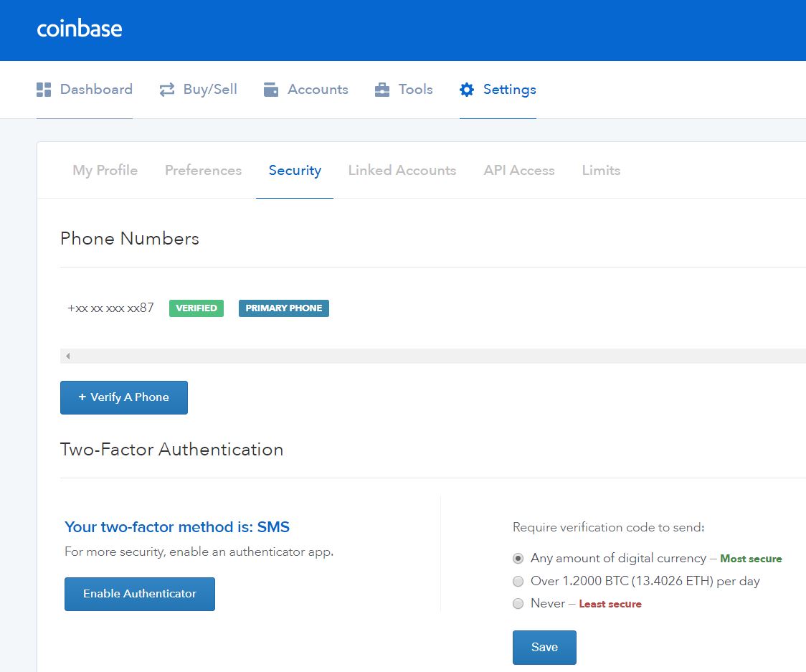This screenshot has height=672, width=806.
Task: Click the Verify A Phone button
Action: click(124, 397)
